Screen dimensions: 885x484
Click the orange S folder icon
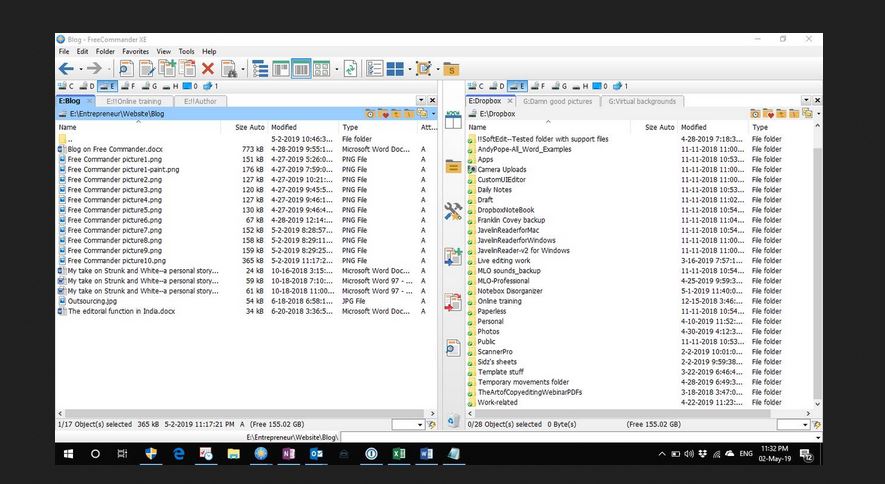(451, 69)
